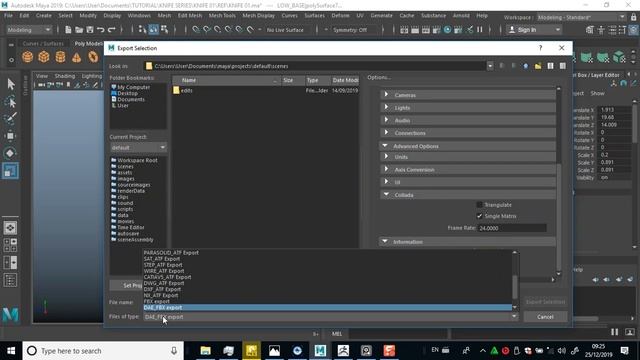Viewport: 640px width, 360px height.
Task: Expand the Units section
Action: (468, 157)
